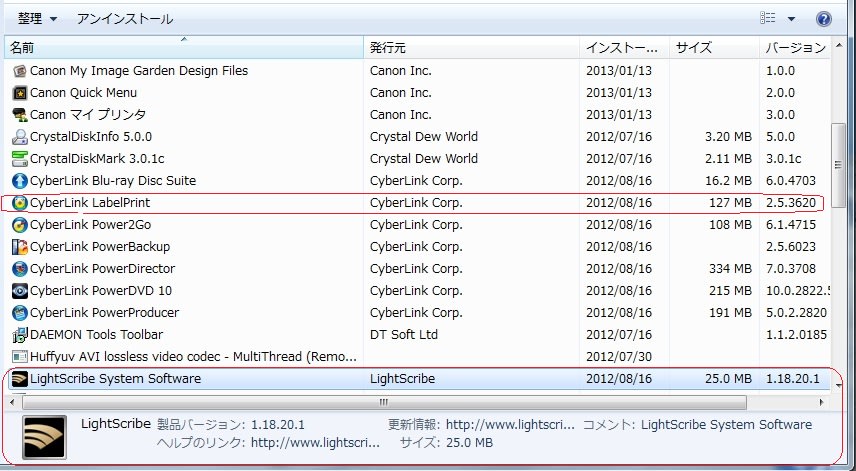Image resolution: width=856 pixels, height=471 pixels.
Task: Sort by the 発行元 column header
Action: 471,47
